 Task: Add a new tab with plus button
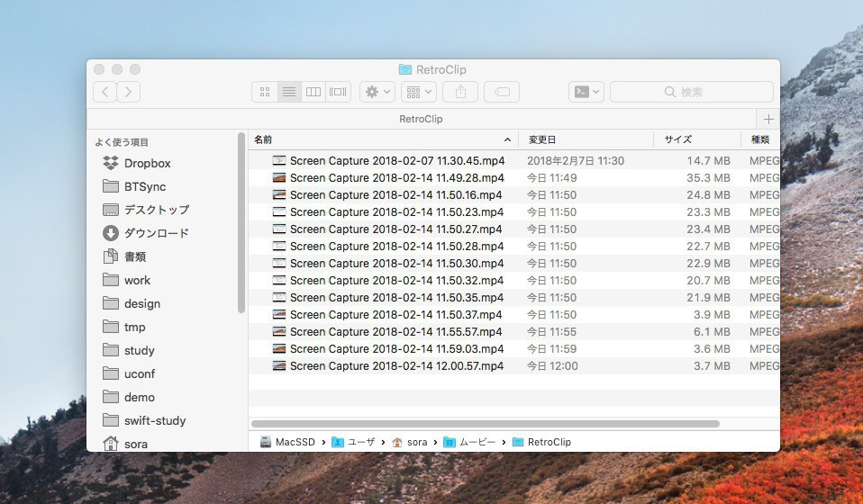point(768,119)
